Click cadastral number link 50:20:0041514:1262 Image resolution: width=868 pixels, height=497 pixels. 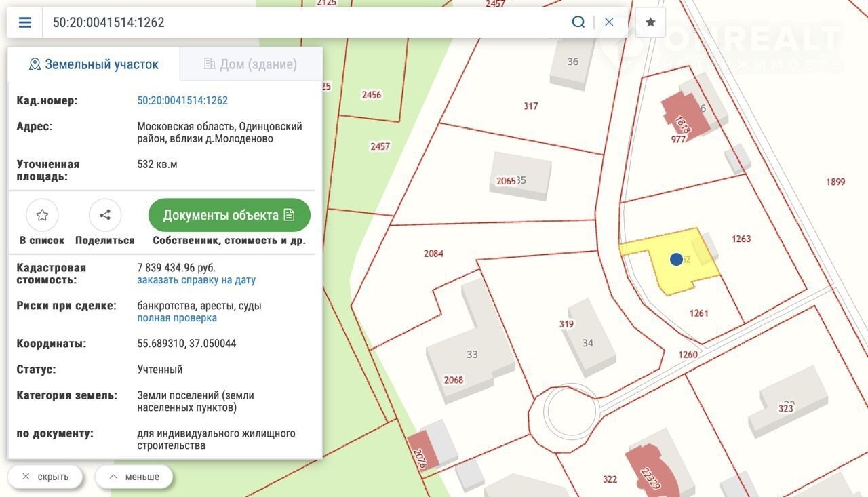(x=182, y=100)
